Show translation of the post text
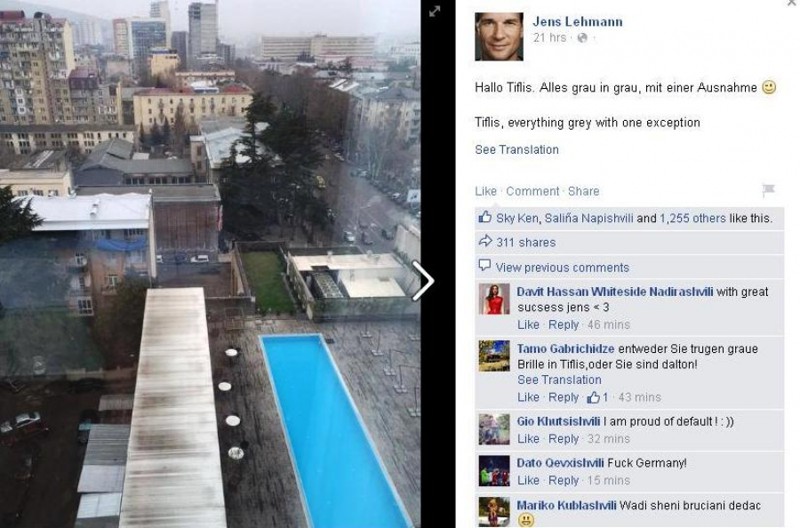The width and height of the screenshot is (800, 528). coord(516,149)
